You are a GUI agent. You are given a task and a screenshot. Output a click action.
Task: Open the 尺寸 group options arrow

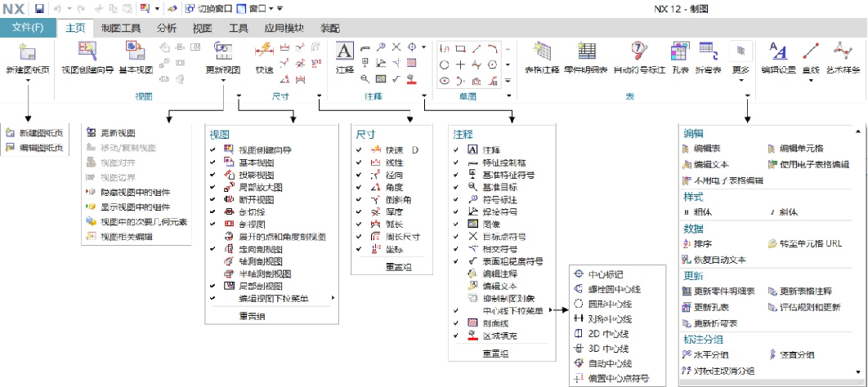(x=320, y=96)
